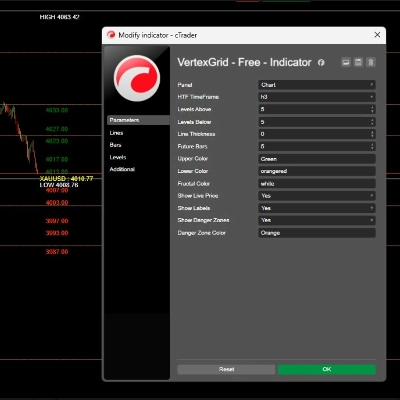Switch to the Additional section
The width and height of the screenshot is (400, 400).
(x=122, y=169)
